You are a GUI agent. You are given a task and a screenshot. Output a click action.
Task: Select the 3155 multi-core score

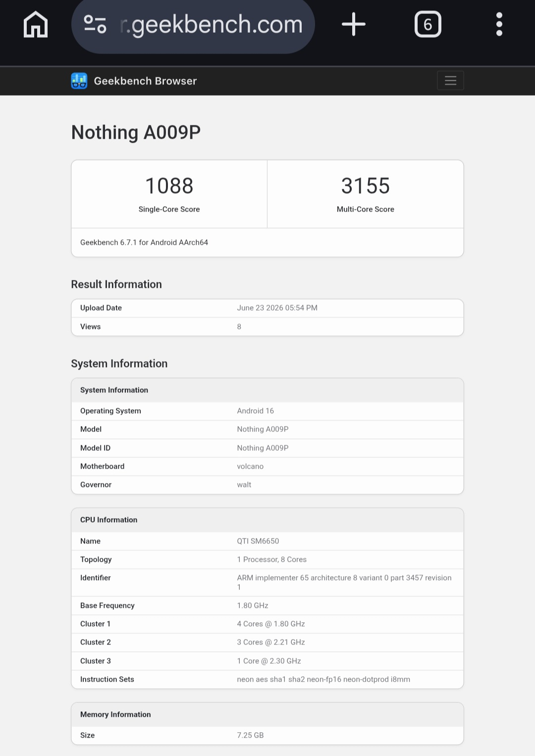point(366,186)
